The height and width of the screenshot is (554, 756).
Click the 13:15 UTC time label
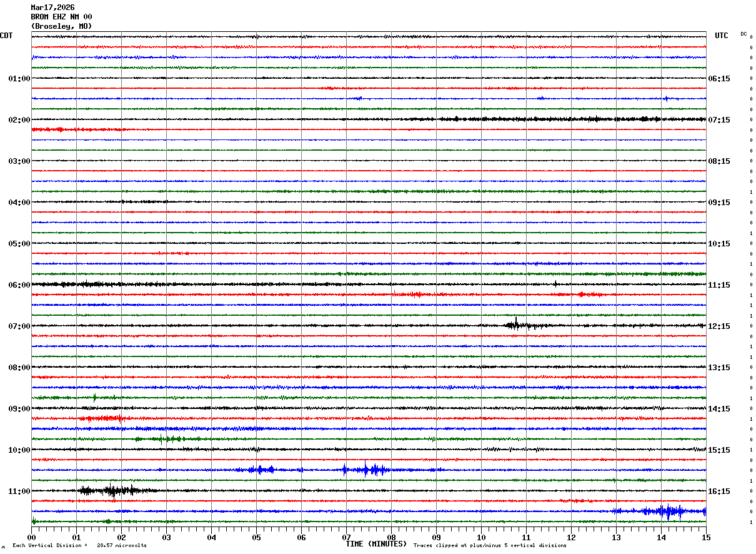pos(719,368)
